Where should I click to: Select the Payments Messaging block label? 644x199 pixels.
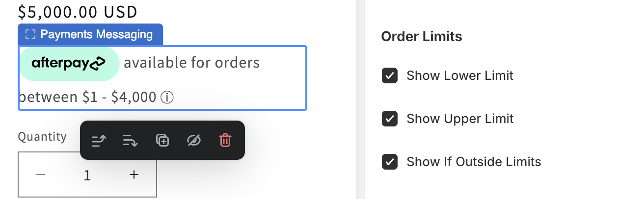tap(96, 34)
